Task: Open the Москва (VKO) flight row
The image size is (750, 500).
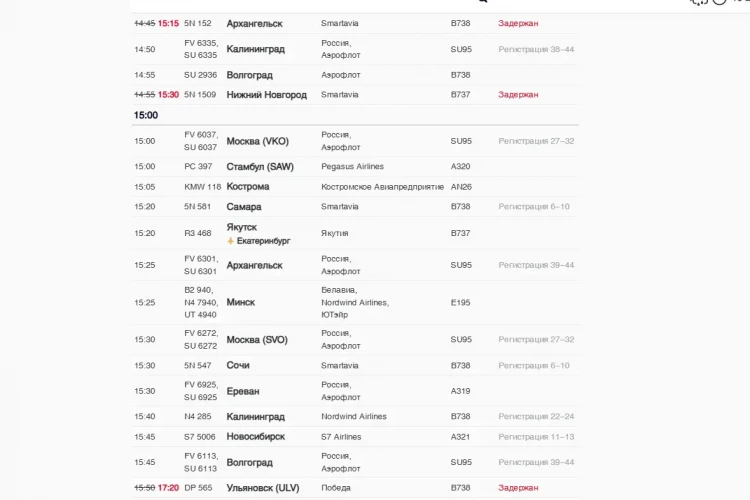Action: (x=355, y=141)
